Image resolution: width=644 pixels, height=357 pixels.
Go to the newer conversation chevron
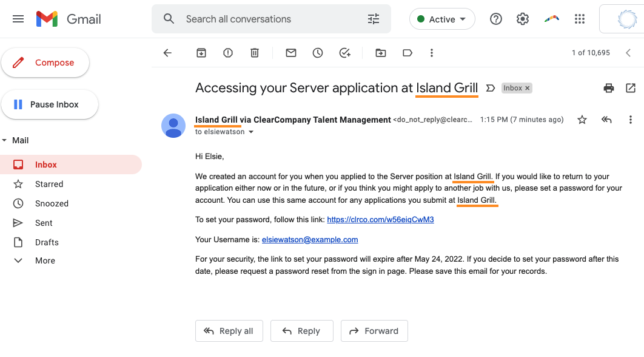(x=628, y=53)
